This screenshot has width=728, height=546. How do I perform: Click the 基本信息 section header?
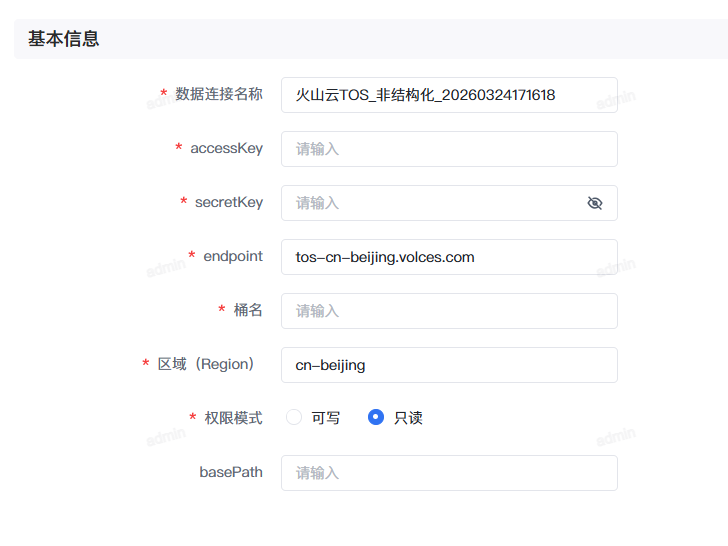pyautogui.click(x=64, y=39)
